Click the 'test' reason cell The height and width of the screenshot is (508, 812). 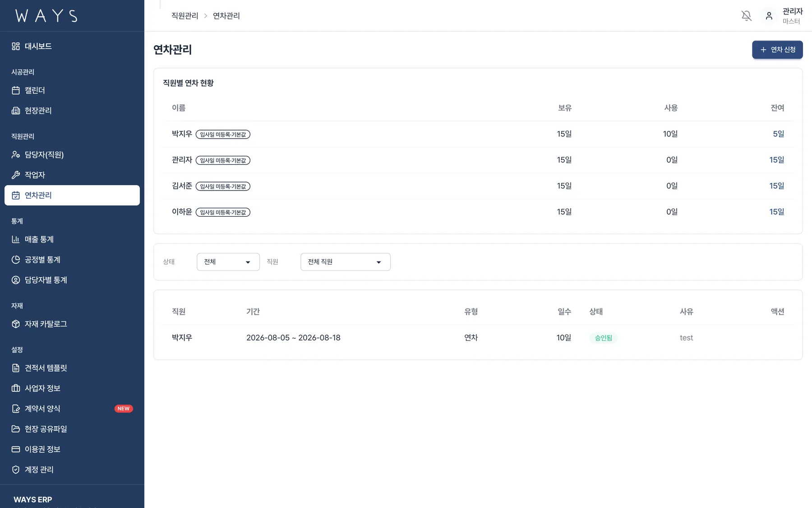[687, 338]
